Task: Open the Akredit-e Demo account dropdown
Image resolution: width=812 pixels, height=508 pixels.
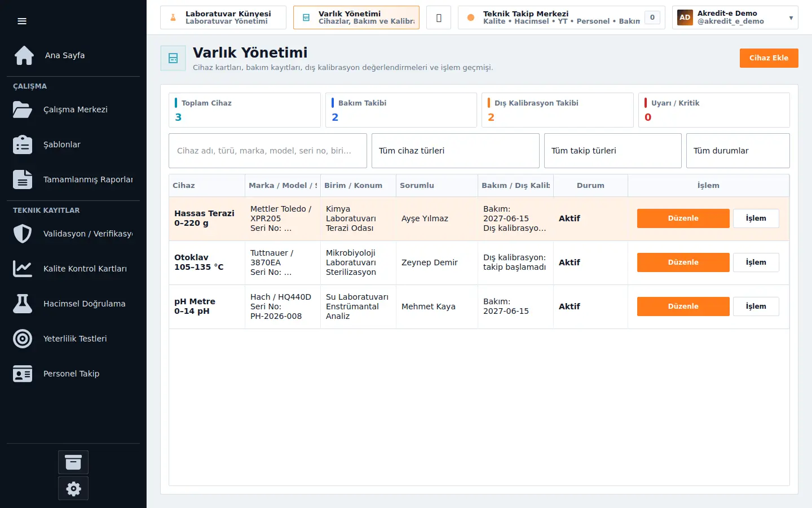Action: tap(735, 17)
